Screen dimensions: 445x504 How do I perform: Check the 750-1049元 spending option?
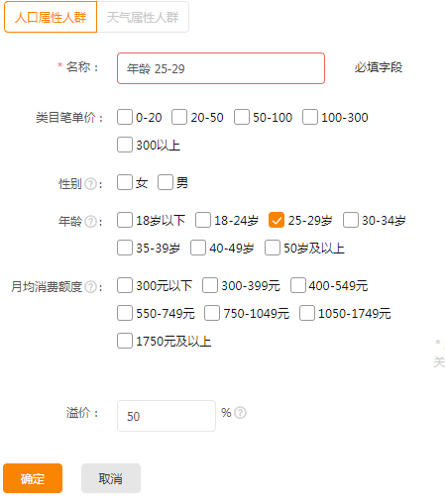tap(212, 313)
